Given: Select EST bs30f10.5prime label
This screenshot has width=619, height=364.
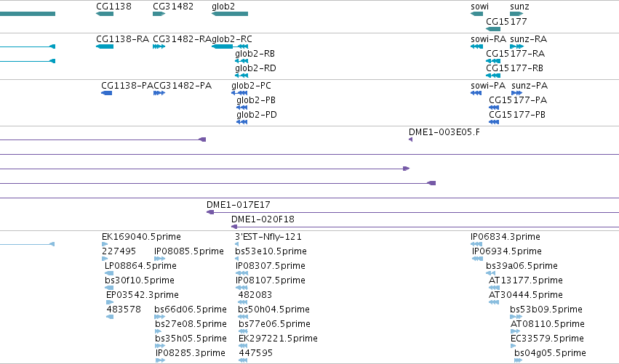Looking at the screenshot, I should 140,280.
